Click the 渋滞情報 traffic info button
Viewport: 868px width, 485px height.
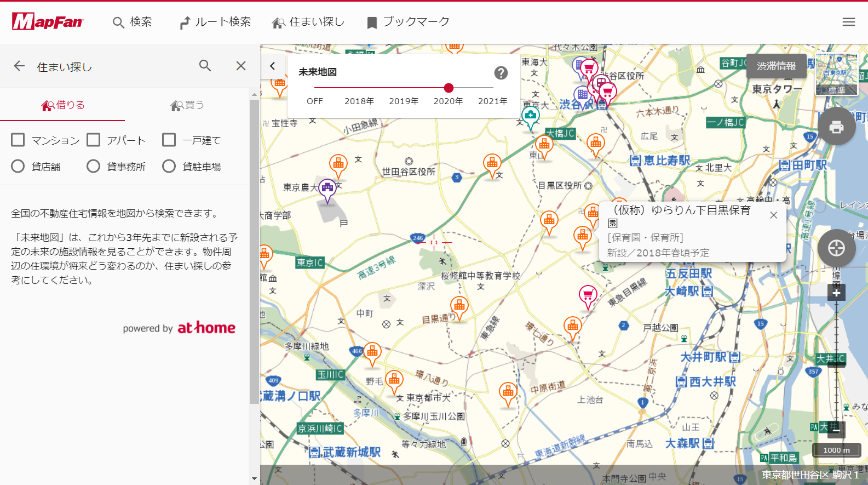click(x=776, y=66)
